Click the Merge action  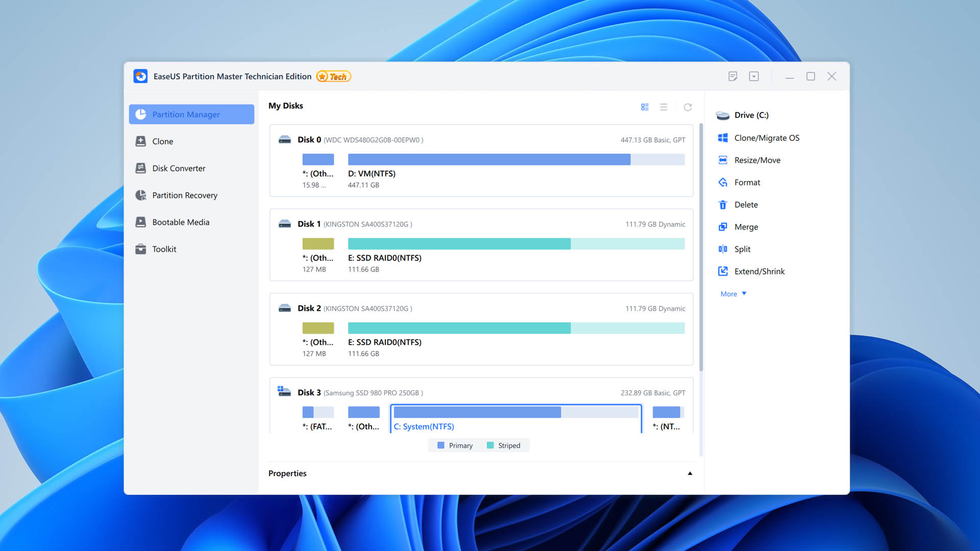click(746, 227)
